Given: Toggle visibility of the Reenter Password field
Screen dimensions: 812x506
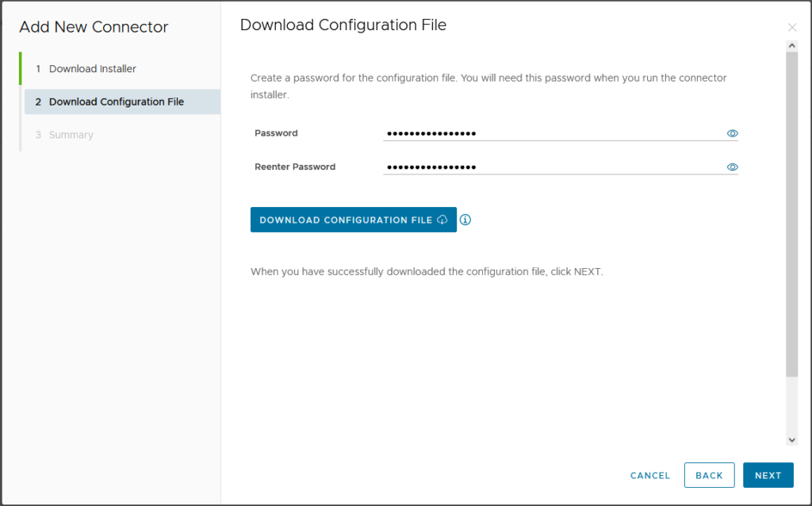Looking at the screenshot, I should (732, 167).
